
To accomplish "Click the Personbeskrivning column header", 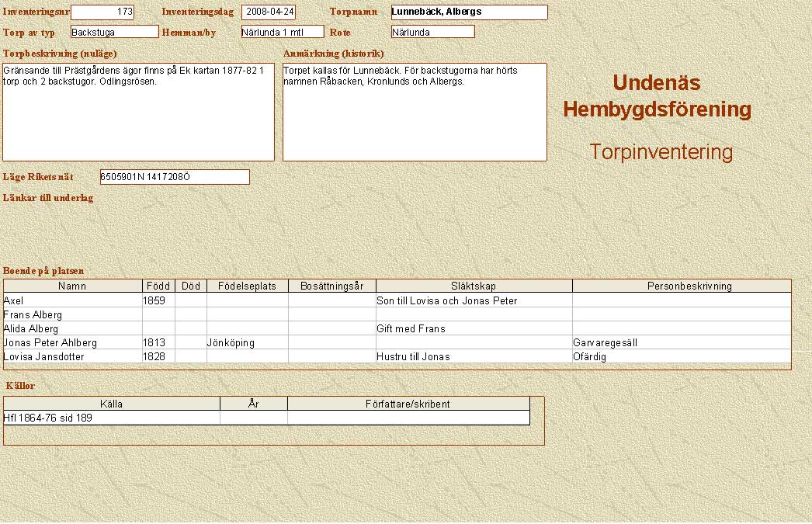I will [682, 286].
